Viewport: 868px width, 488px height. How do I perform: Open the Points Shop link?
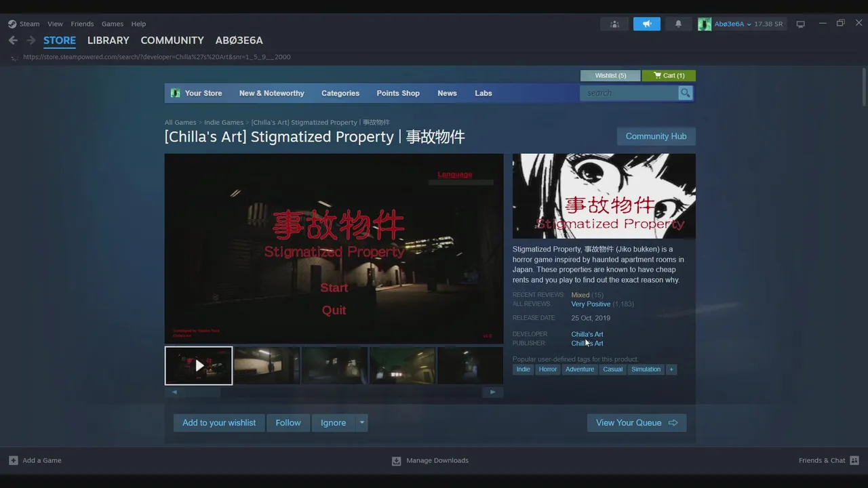[x=398, y=93]
